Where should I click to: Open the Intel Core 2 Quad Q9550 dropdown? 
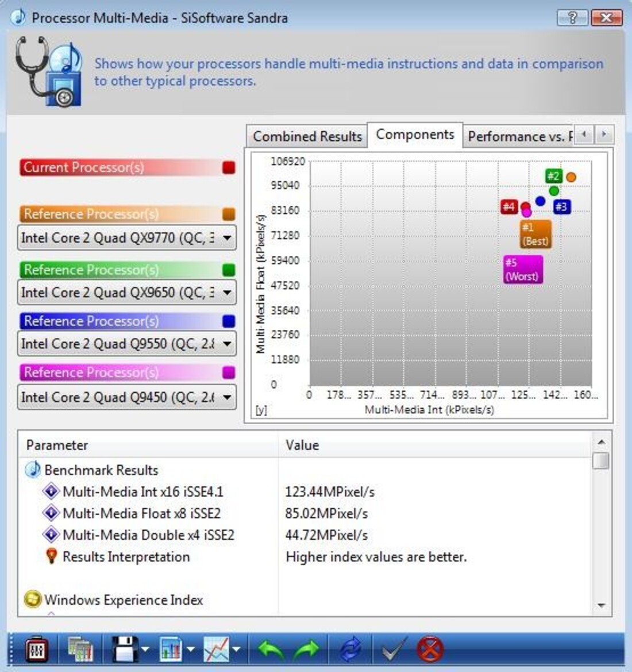point(127,344)
